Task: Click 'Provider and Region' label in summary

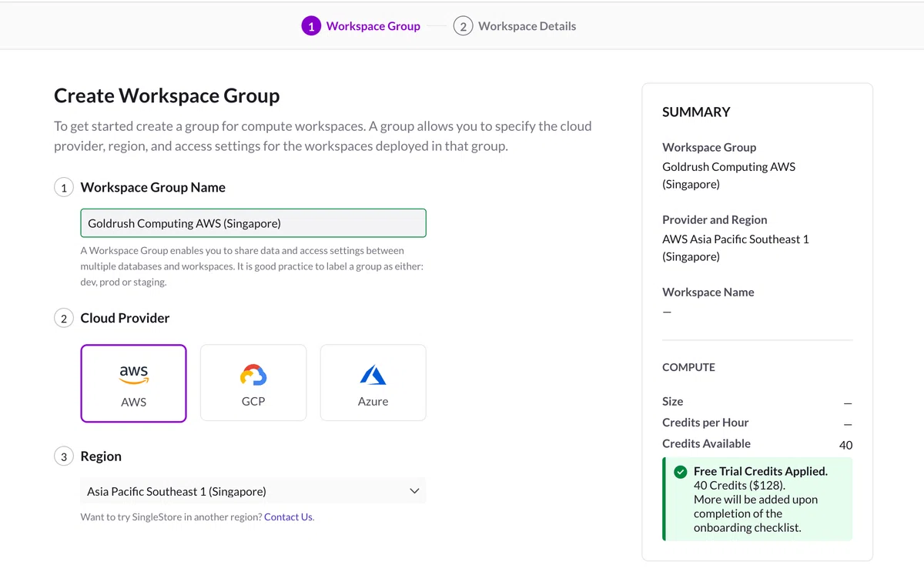Action: point(715,220)
